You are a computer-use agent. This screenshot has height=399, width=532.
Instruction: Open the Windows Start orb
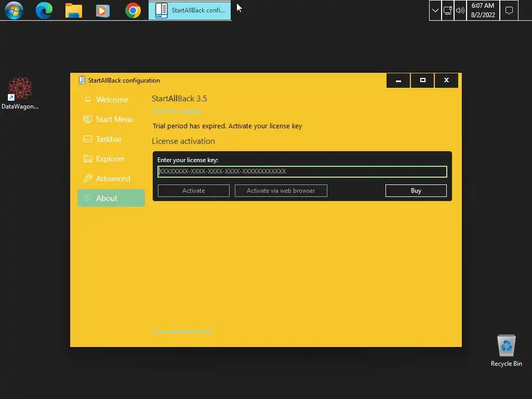pyautogui.click(x=14, y=10)
